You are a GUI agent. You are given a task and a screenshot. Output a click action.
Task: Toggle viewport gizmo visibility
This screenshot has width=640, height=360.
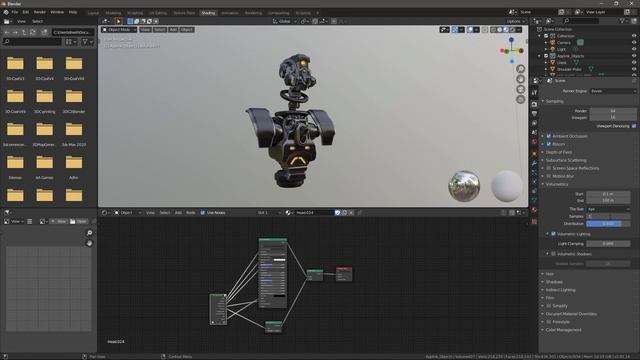[x=455, y=30]
